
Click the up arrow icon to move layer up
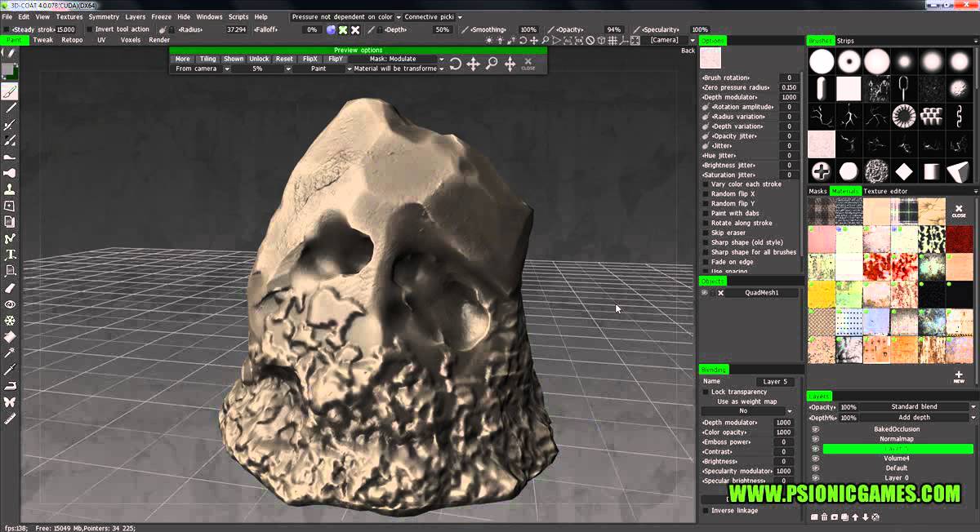click(855, 516)
